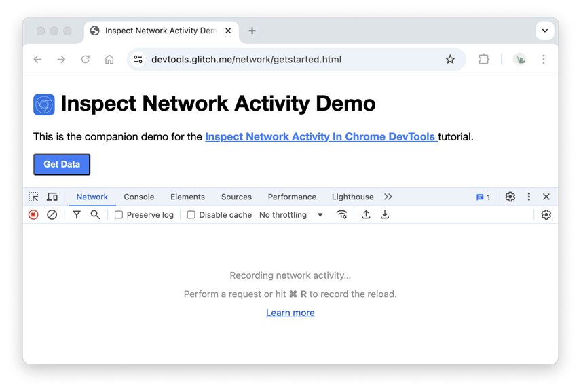Image resolution: width=581 pixels, height=392 pixels.
Task: Switch to Performance tab
Action: point(292,197)
